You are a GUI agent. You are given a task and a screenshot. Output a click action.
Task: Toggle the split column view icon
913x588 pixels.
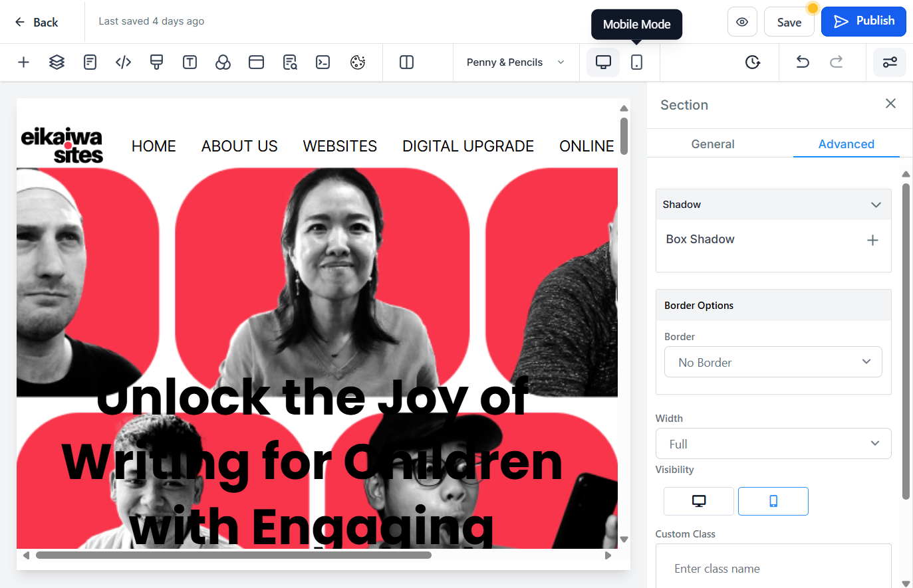tap(406, 62)
